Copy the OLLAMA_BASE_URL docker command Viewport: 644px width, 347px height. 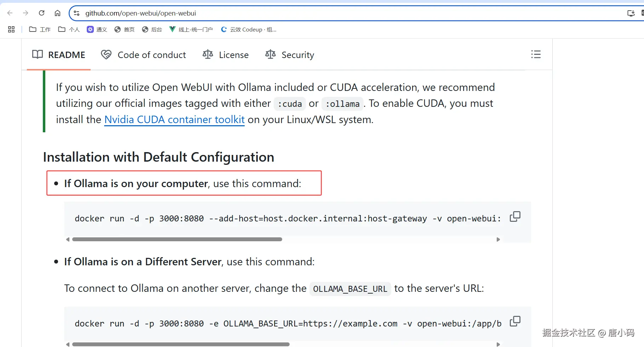(x=515, y=321)
